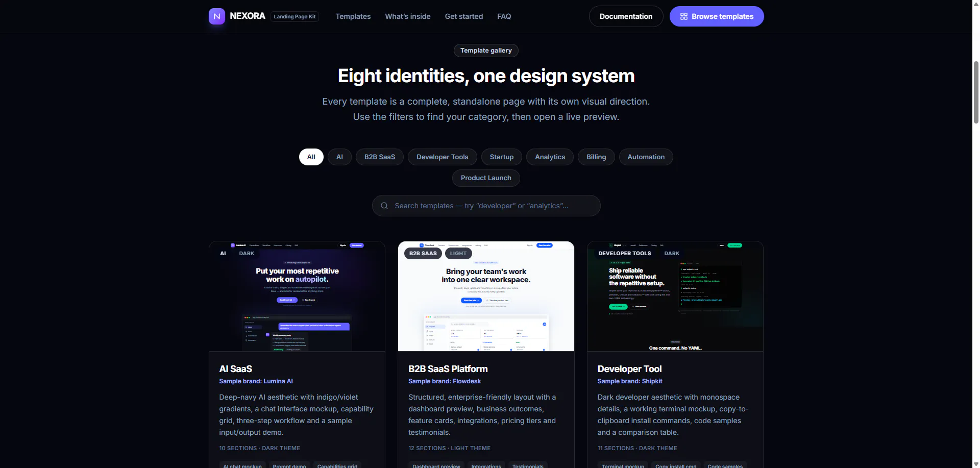Filter templates by Developer Tools
The width and height of the screenshot is (980, 468).
pyautogui.click(x=443, y=157)
